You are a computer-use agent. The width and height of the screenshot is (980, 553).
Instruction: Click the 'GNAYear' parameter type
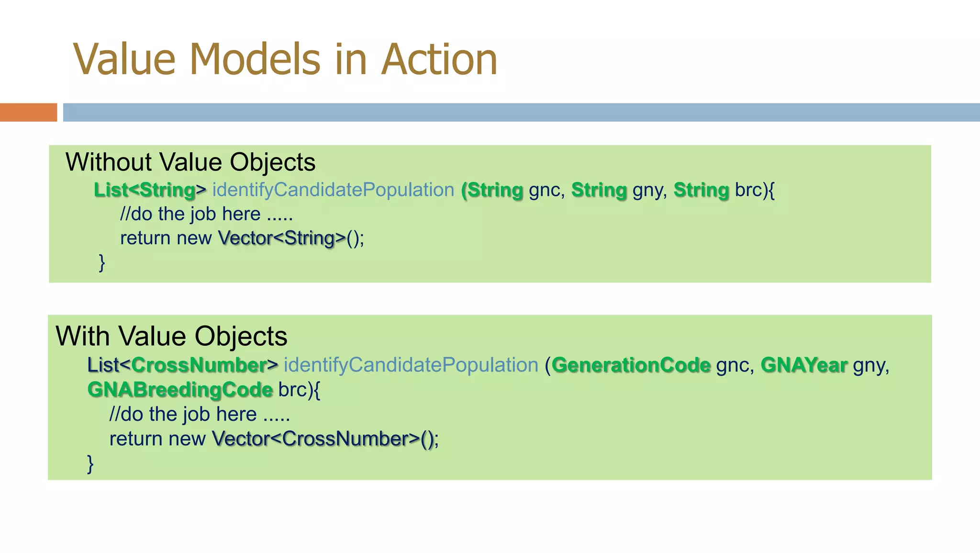coord(804,365)
